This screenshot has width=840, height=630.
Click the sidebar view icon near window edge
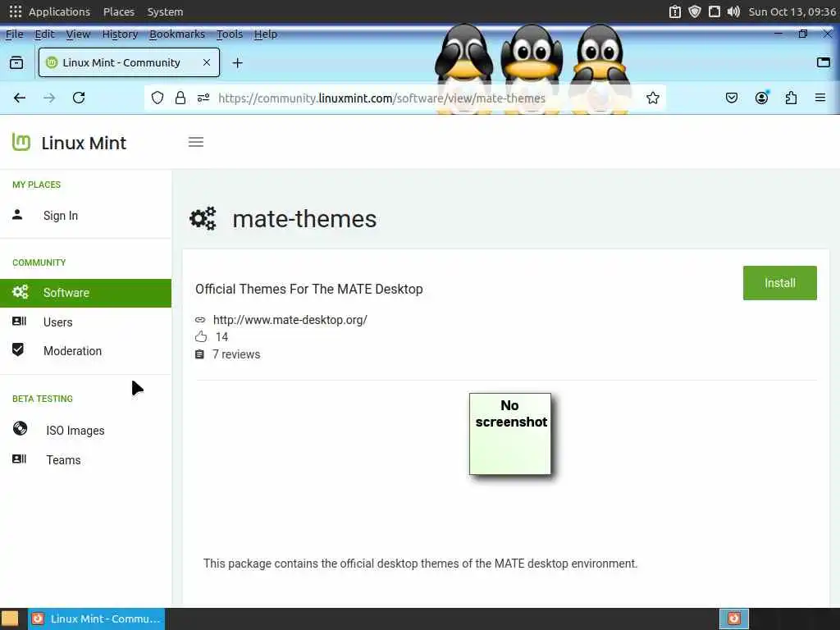(824, 62)
